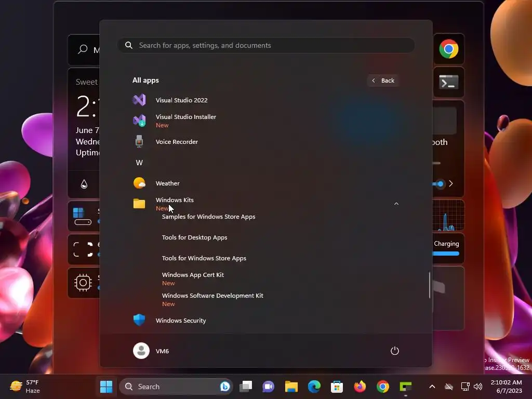Click the All apps list scrollbar
The height and width of the screenshot is (399, 532).
click(x=430, y=285)
